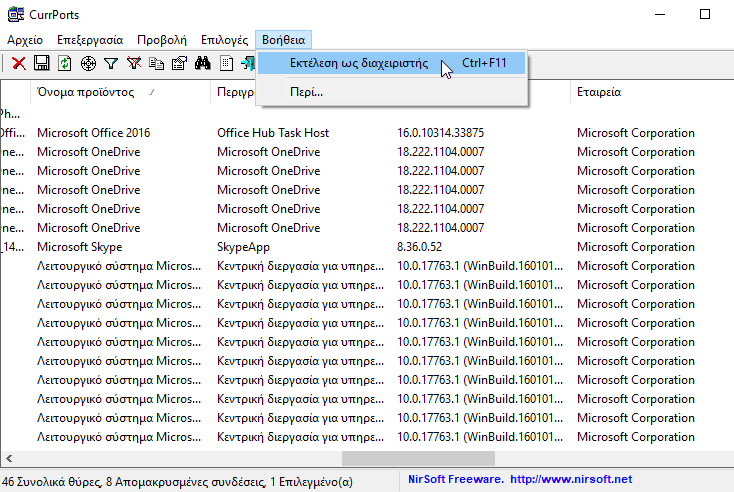Select the Microsoft Skype row

point(367,247)
